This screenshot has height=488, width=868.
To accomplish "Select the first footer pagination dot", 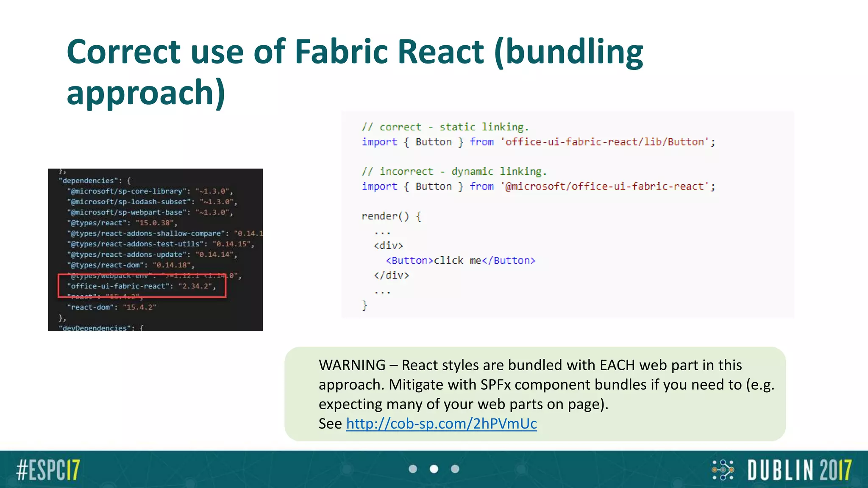I will coord(413,469).
